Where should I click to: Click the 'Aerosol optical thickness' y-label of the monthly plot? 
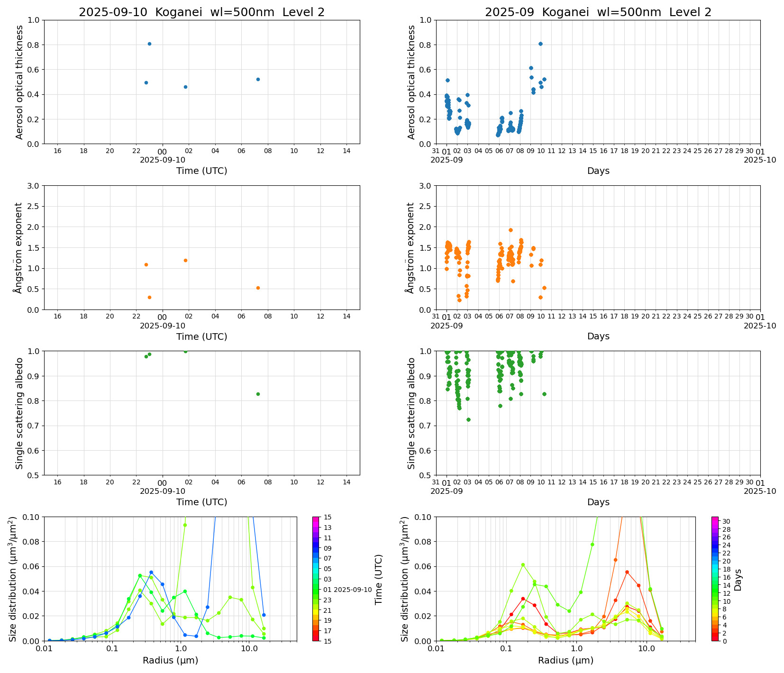pyautogui.click(x=411, y=82)
